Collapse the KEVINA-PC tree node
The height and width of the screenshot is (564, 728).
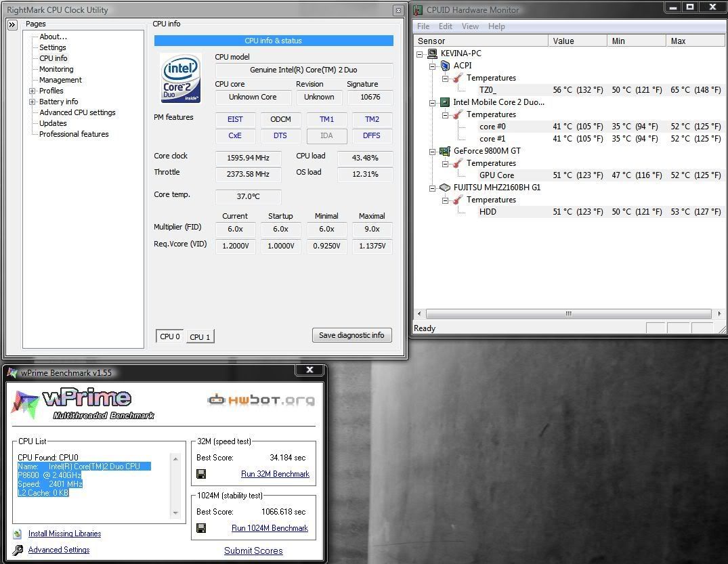[x=420, y=54]
